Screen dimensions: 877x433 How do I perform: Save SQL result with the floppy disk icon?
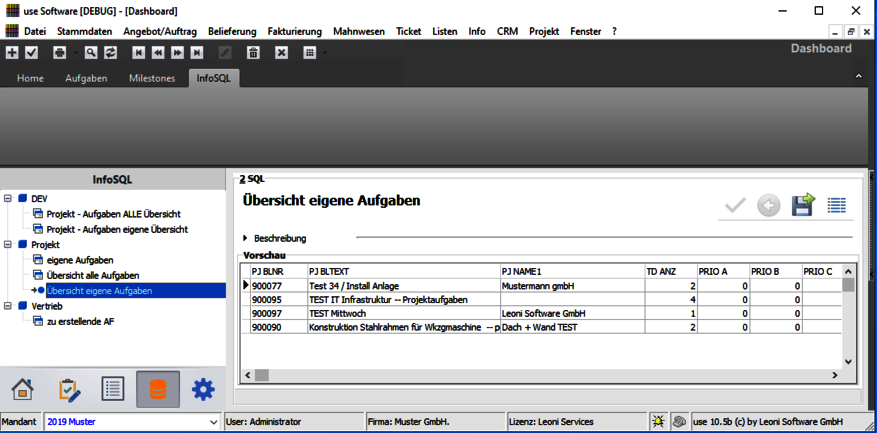802,205
